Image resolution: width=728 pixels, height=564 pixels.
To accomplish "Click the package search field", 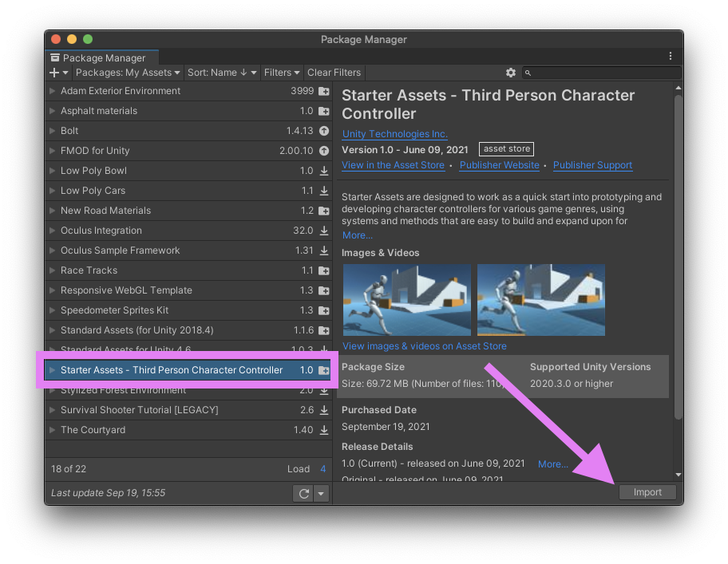I will [x=607, y=73].
